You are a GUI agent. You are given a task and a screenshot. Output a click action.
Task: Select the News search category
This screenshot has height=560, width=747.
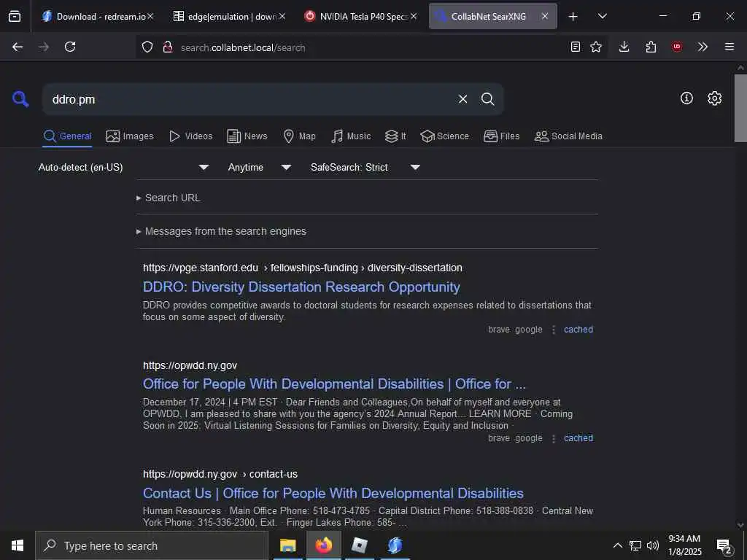pos(247,136)
